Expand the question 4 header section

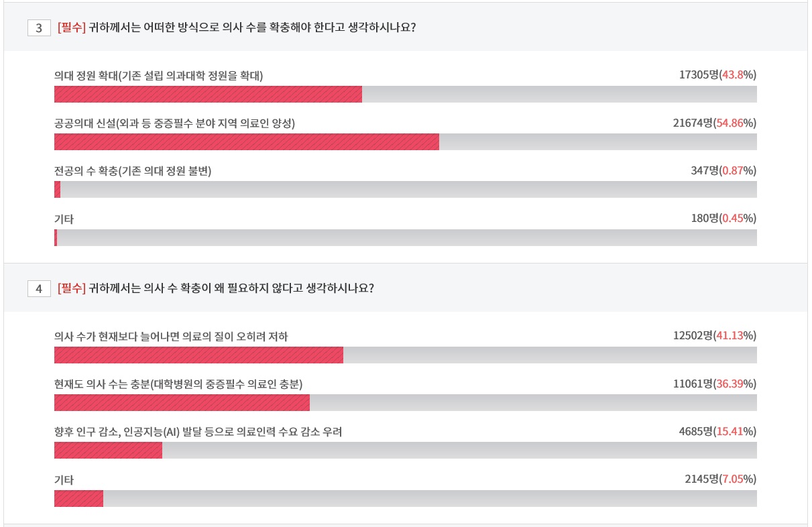click(x=402, y=288)
